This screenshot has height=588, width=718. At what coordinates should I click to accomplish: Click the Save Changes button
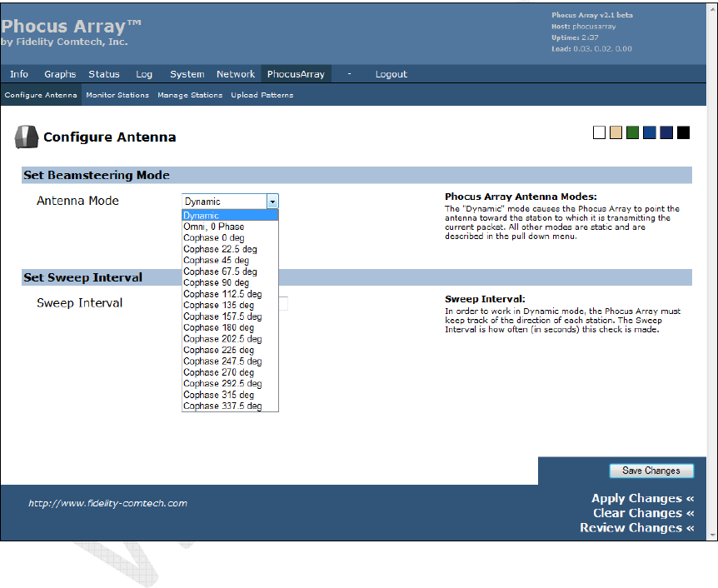[651, 471]
